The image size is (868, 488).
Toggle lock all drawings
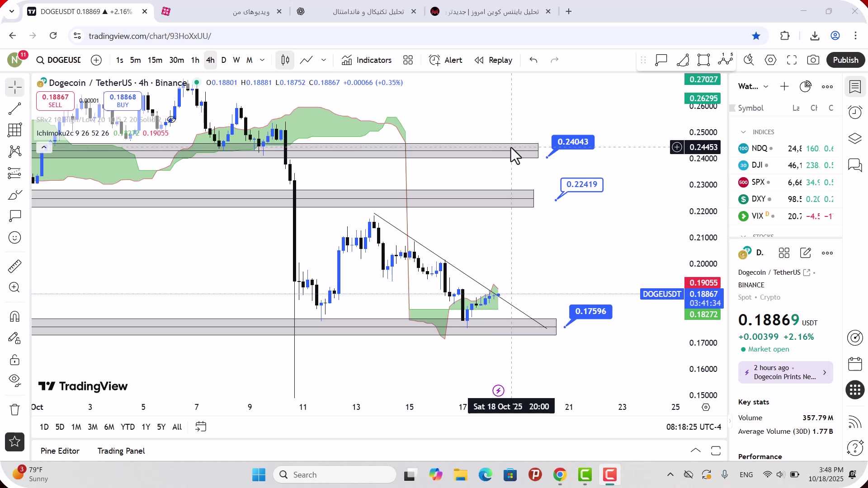(15, 360)
